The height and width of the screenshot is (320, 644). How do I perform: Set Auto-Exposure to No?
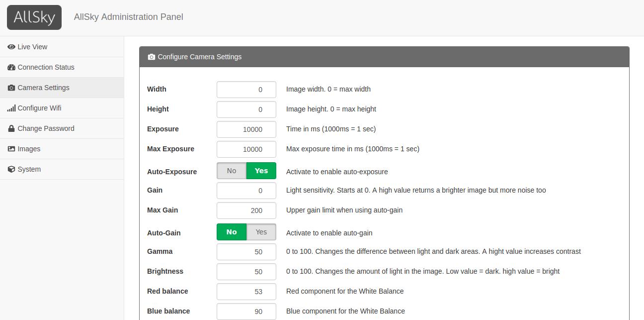[232, 171]
